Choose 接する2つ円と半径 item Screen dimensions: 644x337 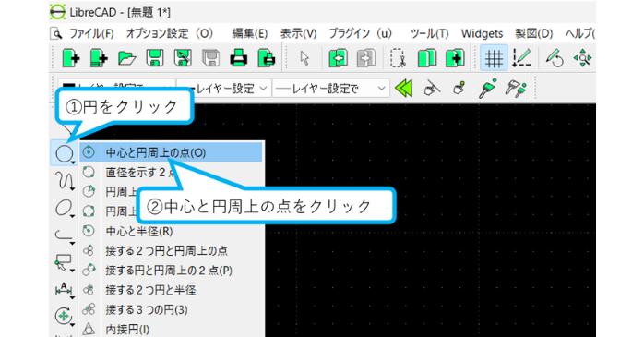pos(171,290)
